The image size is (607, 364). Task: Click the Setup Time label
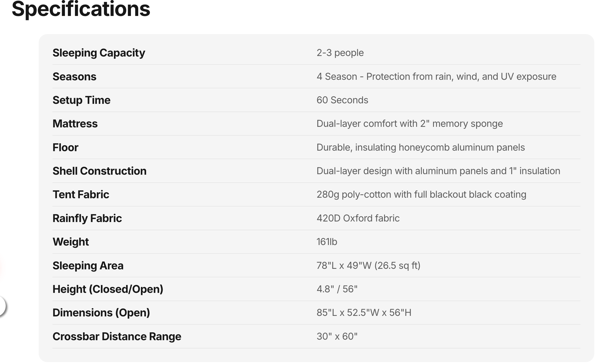click(81, 100)
